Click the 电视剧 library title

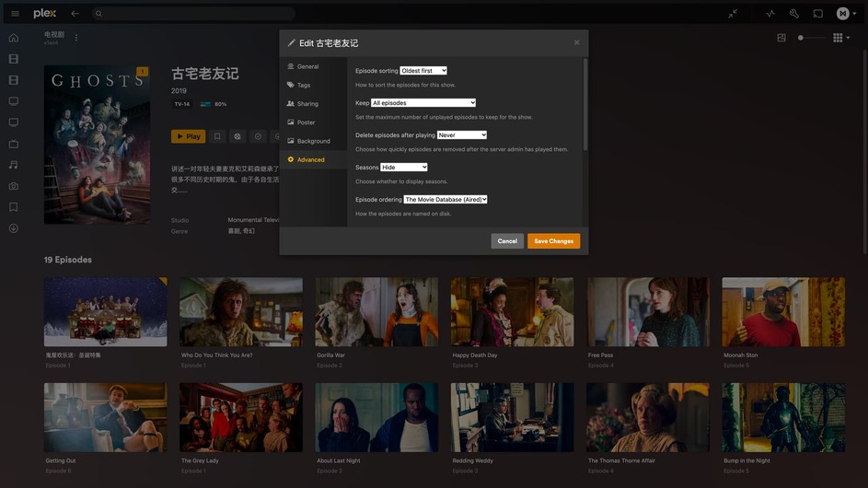[54, 34]
